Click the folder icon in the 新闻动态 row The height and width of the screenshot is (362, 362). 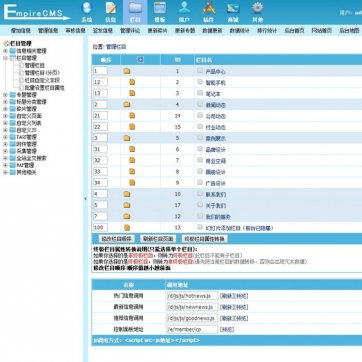point(127,105)
